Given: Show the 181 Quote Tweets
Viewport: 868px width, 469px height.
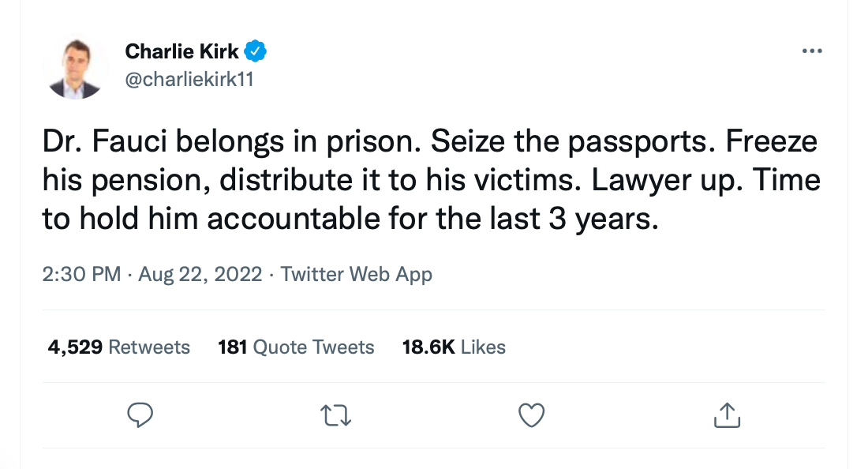Looking at the screenshot, I should click(x=296, y=347).
